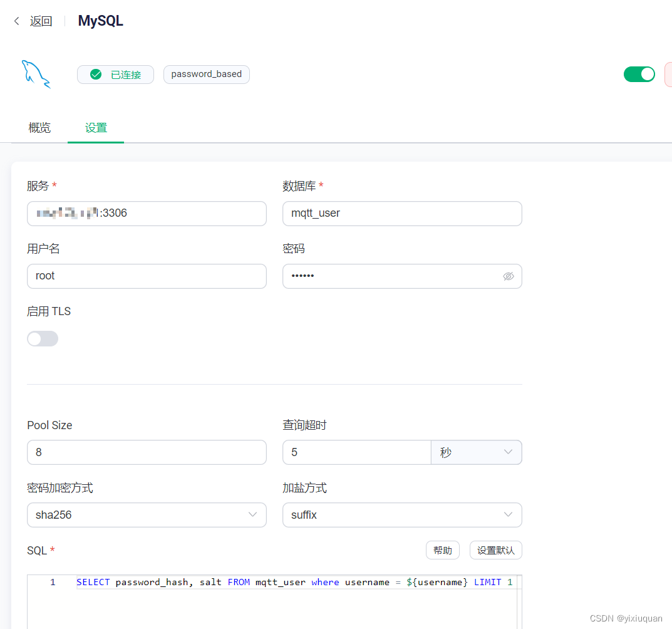The image size is (672, 629).
Task: Click the 设置默认 button
Action: click(x=495, y=550)
